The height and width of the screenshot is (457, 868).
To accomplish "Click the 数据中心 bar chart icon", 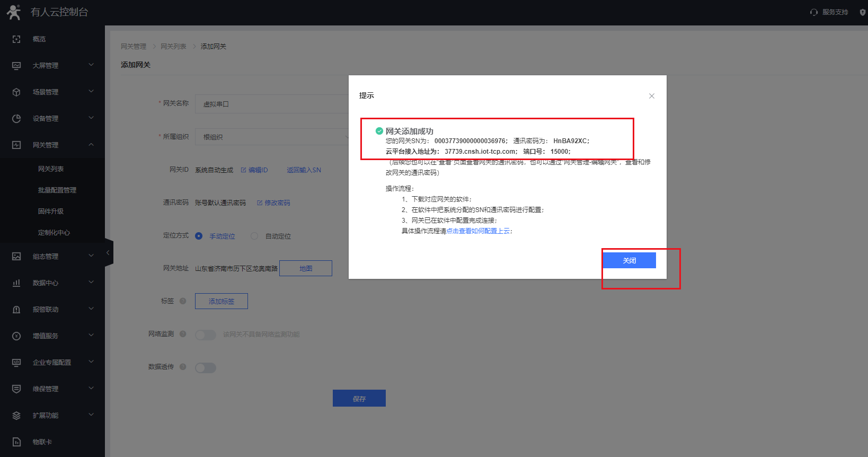I will pyautogui.click(x=16, y=283).
